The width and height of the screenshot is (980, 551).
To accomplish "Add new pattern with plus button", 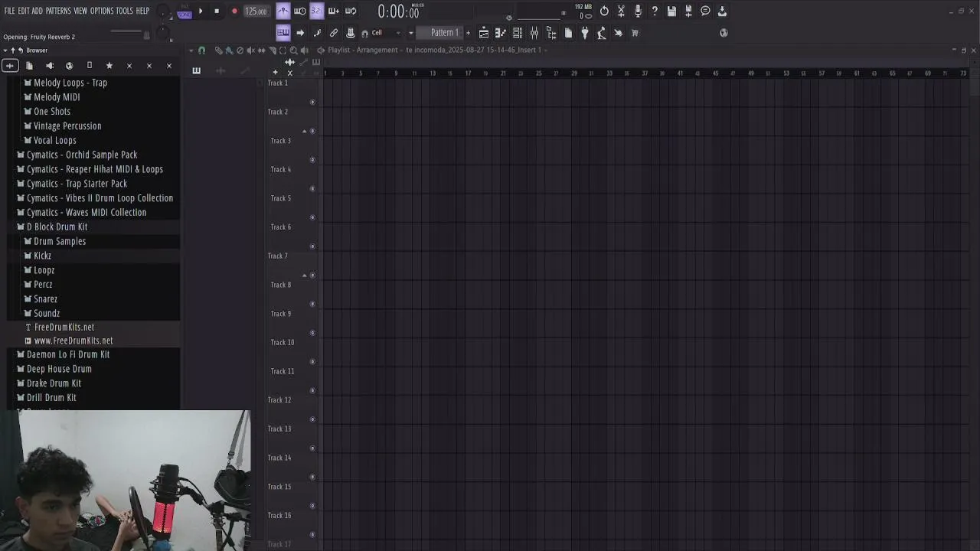I will tap(468, 33).
